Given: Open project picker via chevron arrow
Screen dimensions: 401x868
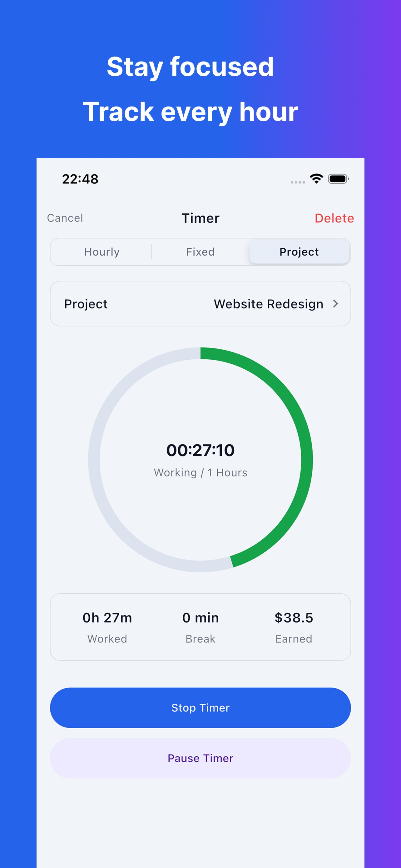Looking at the screenshot, I should coord(335,304).
